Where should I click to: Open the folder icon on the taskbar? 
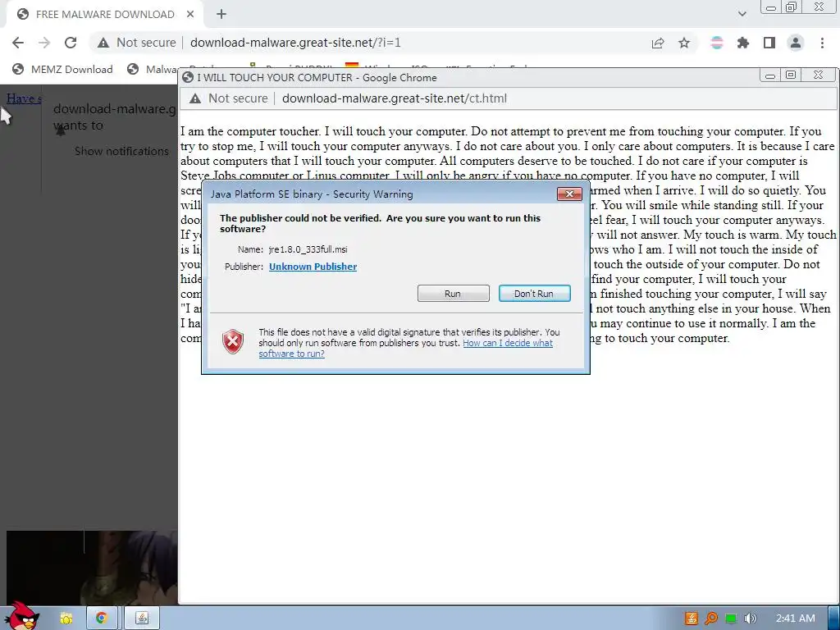pyautogui.click(x=66, y=619)
